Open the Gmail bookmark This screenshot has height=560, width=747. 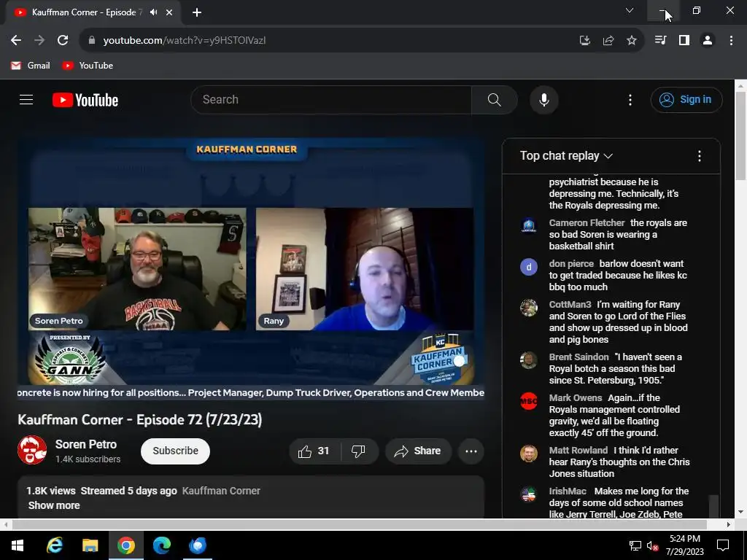pyautogui.click(x=31, y=66)
